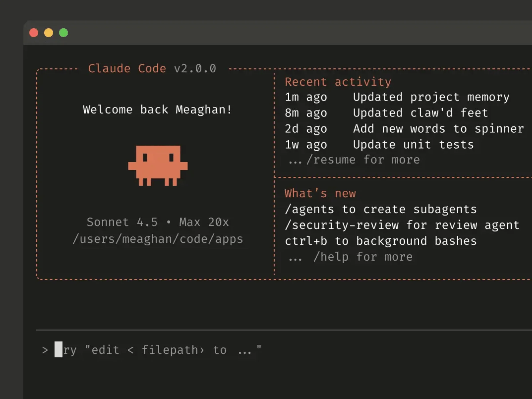Screen dimensions: 532x399
Task: Open 'Update unit tests' activity entry
Action: click(x=413, y=145)
